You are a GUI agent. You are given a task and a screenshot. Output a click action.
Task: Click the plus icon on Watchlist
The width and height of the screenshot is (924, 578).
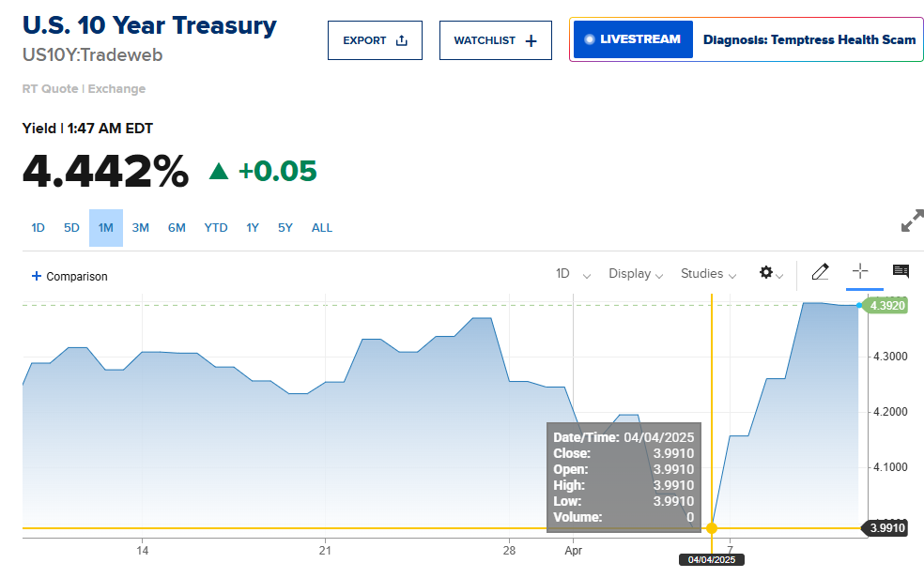click(x=531, y=40)
